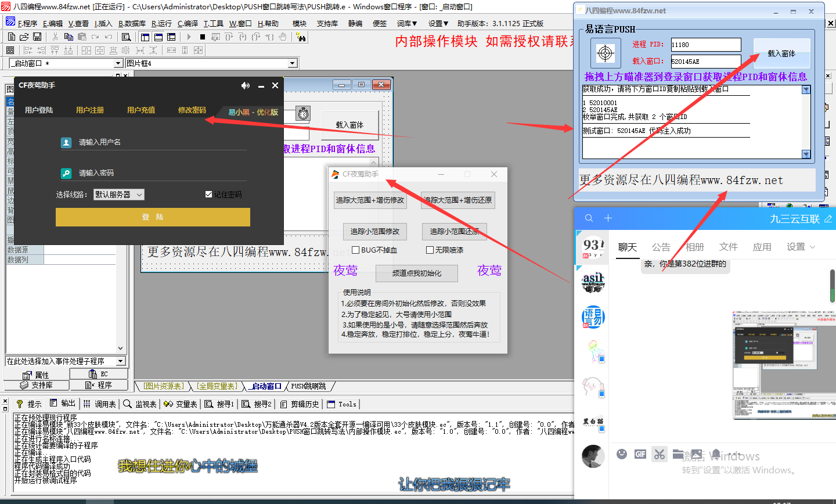Open the scissors screenshot tool in chat

click(x=659, y=454)
